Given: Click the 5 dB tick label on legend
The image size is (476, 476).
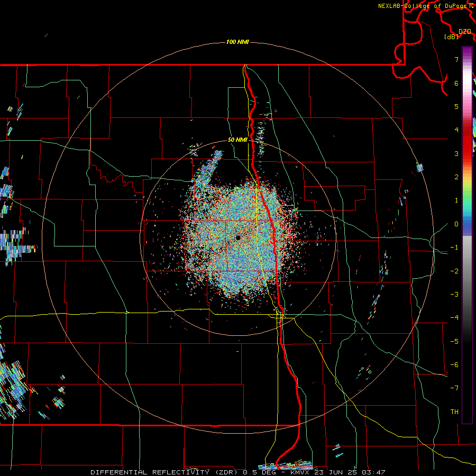Looking at the screenshot, I should (x=456, y=106).
